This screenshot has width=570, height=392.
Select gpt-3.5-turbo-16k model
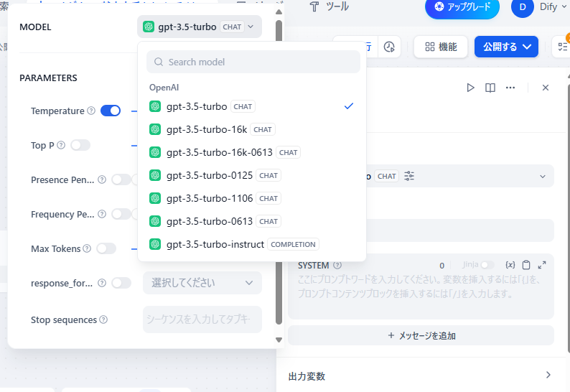click(251, 129)
